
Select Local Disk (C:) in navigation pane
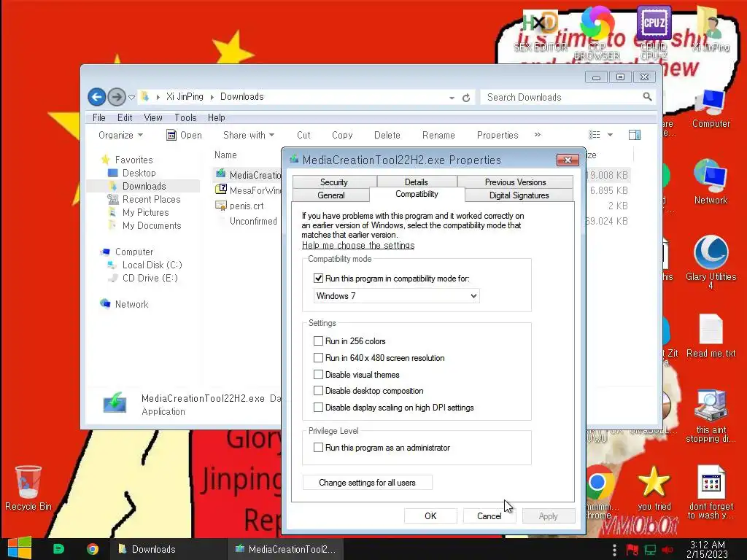point(152,265)
